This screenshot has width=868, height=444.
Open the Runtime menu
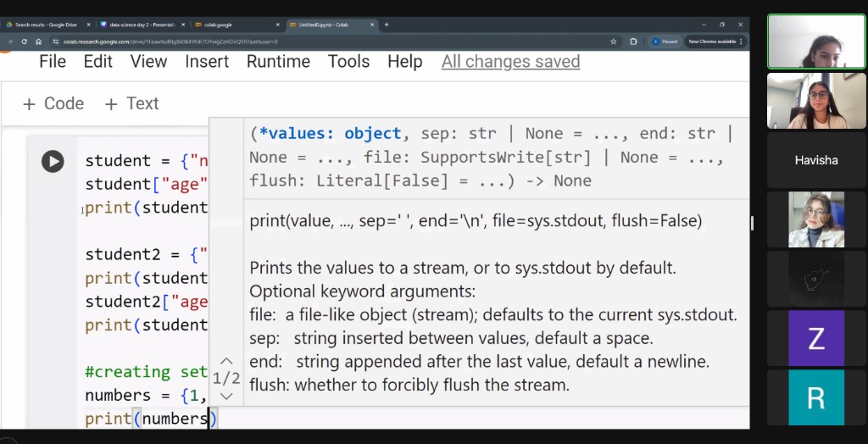click(x=278, y=62)
